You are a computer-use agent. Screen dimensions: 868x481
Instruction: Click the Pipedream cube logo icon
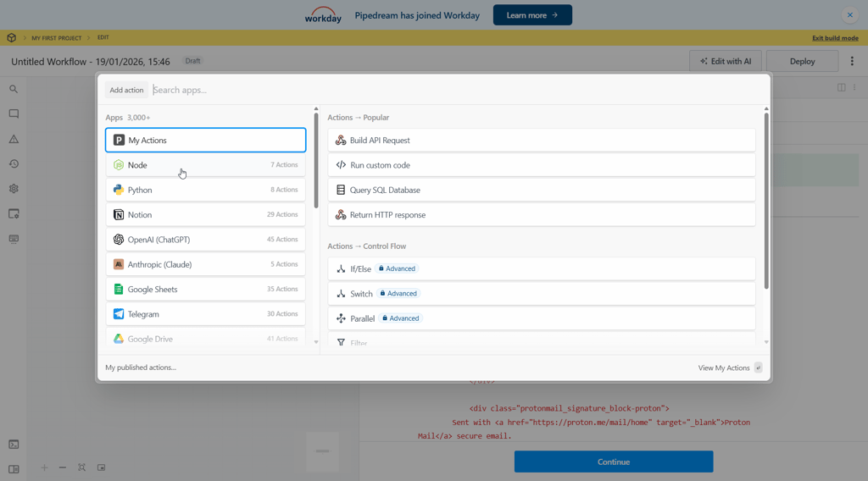pos(12,37)
